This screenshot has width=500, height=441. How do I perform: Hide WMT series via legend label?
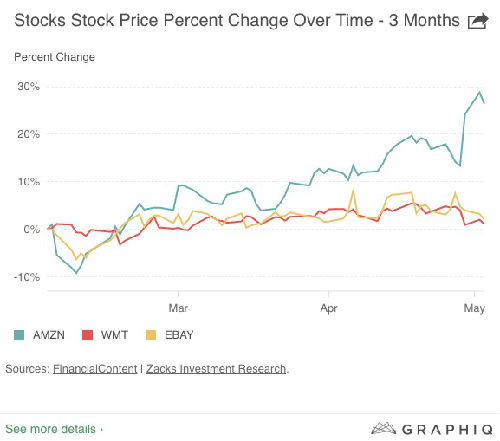(x=114, y=335)
